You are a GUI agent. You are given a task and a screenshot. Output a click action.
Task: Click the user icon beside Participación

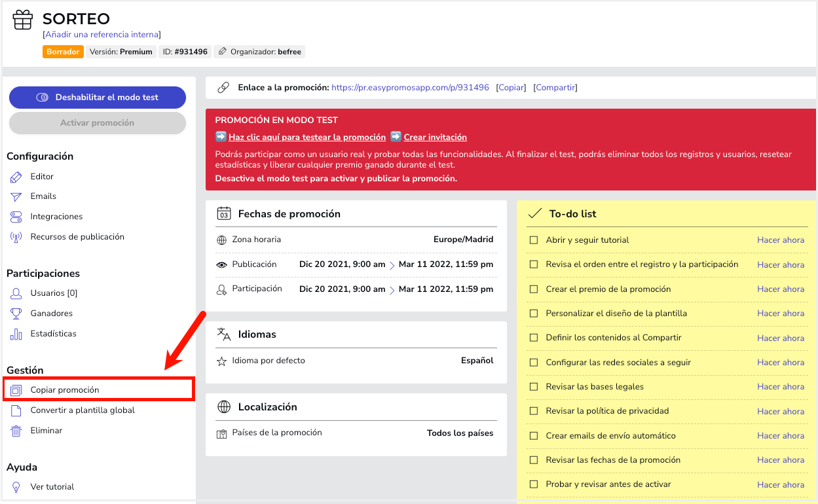[222, 289]
